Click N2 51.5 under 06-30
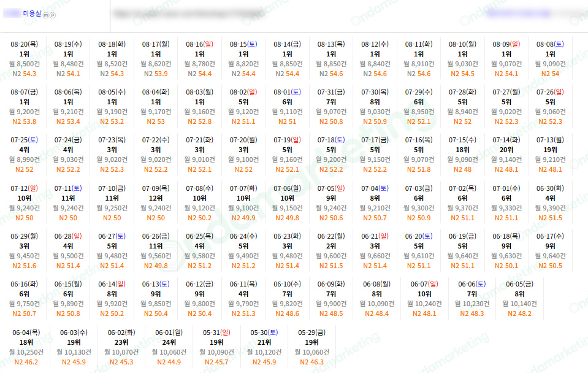This screenshot has width=588, height=373. pyautogui.click(x=551, y=218)
